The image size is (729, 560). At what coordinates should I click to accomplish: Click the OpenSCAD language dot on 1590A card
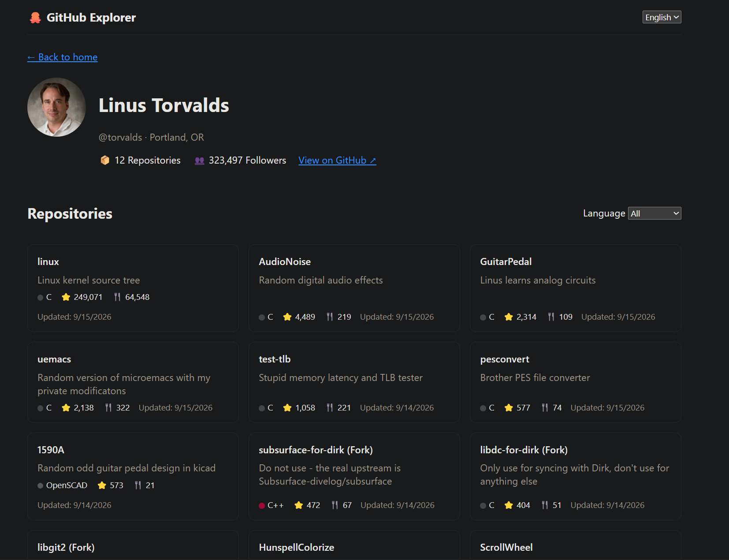(x=41, y=486)
